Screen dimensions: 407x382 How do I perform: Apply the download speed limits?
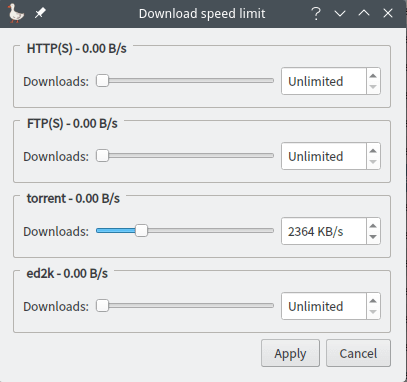click(x=290, y=353)
